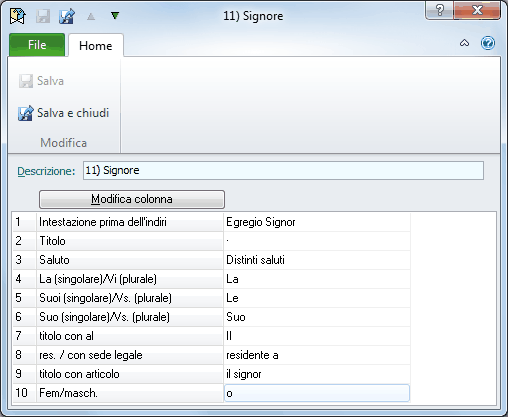
Task: Collapse the ribbon with the chevron
Action: (x=464, y=43)
